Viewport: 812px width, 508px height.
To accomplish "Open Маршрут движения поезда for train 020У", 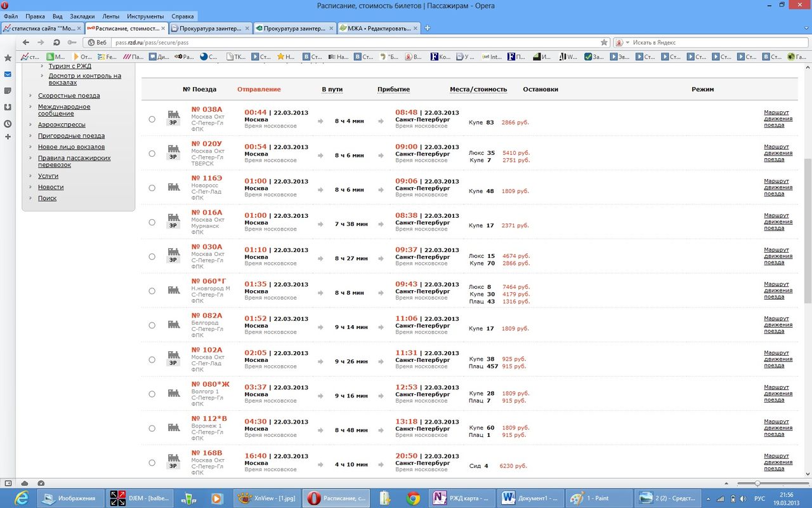I will point(778,153).
